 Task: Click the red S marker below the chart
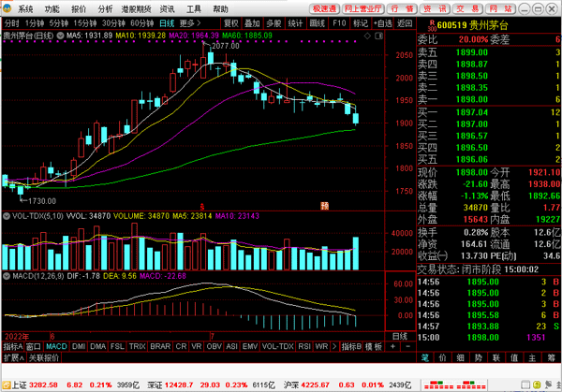pos(202,207)
